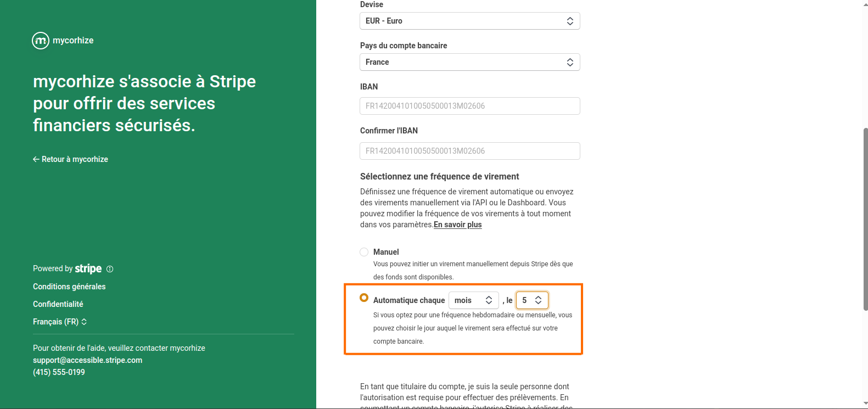Click the mycorhize logo icon
This screenshot has width=868, height=409.
[x=41, y=41]
